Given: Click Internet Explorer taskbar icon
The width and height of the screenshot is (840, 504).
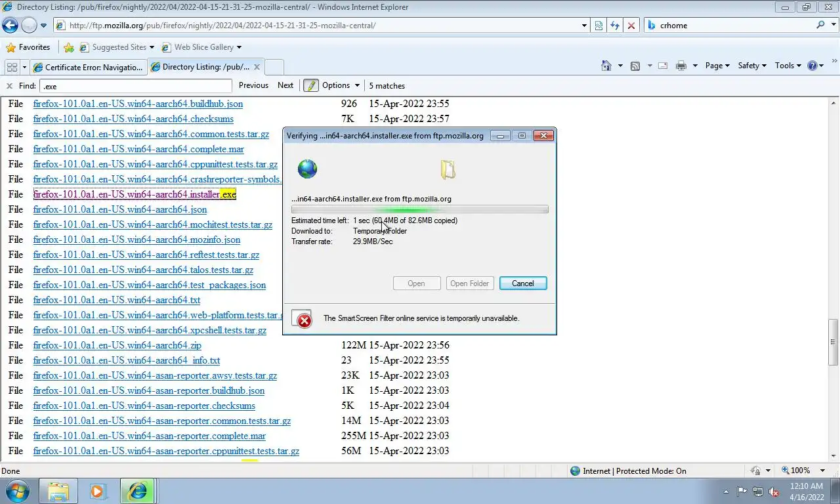Looking at the screenshot, I should tap(137, 491).
